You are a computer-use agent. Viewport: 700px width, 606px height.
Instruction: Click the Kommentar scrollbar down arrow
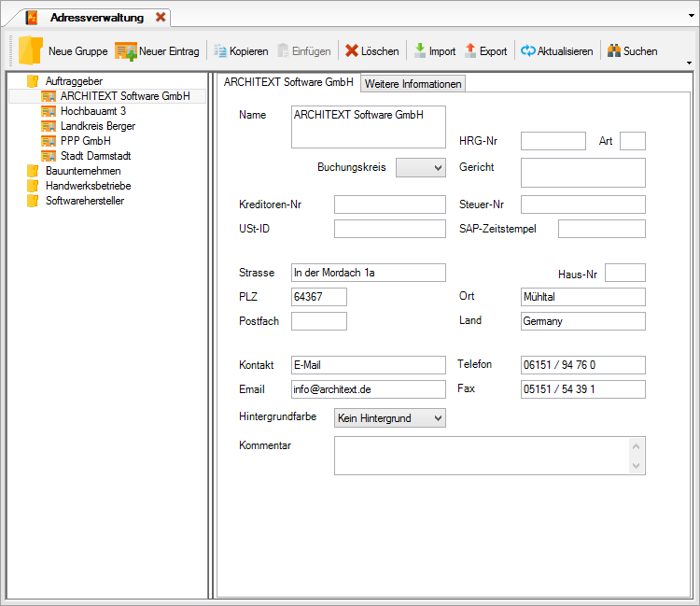point(637,466)
